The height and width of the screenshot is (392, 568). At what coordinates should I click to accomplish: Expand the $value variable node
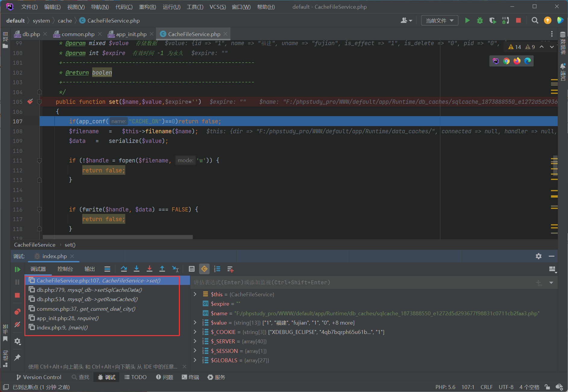[195, 323]
